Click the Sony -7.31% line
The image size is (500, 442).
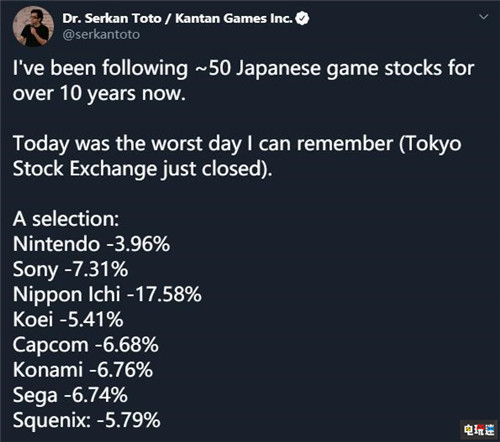(70, 269)
